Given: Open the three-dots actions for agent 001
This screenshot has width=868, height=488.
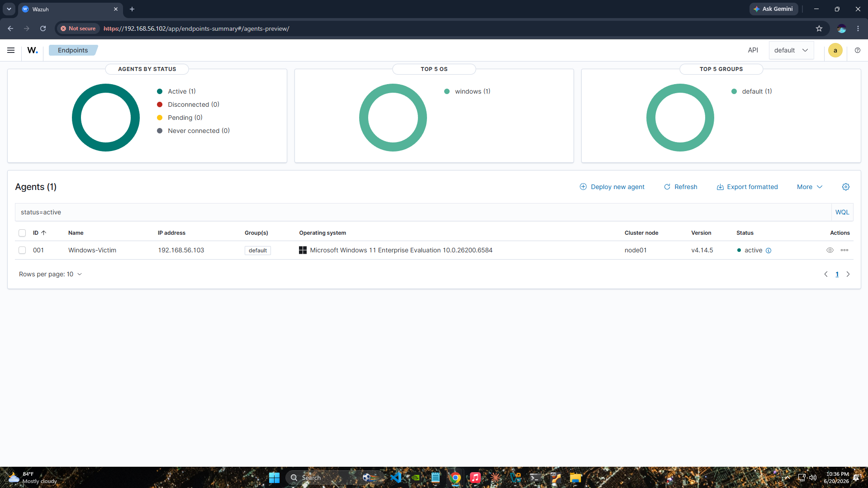Looking at the screenshot, I should [x=844, y=250].
